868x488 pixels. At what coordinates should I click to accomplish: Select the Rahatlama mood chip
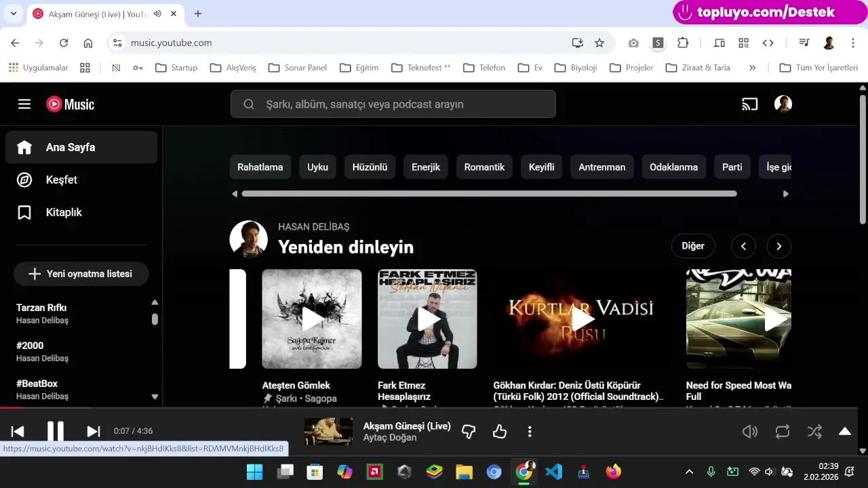(x=260, y=167)
